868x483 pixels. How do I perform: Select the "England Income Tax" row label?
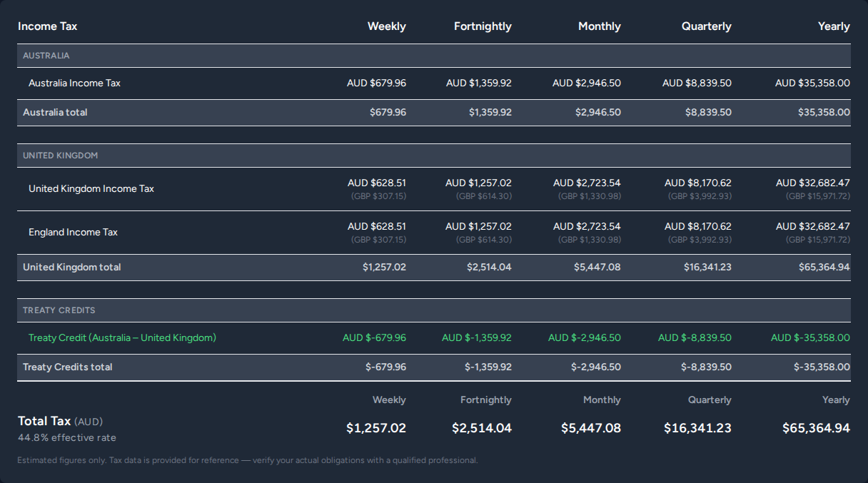point(73,232)
